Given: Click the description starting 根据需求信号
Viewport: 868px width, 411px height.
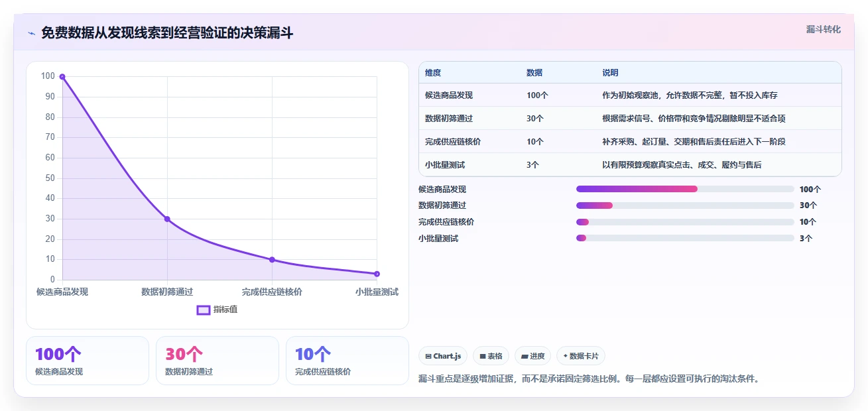Looking at the screenshot, I should click(x=694, y=119).
